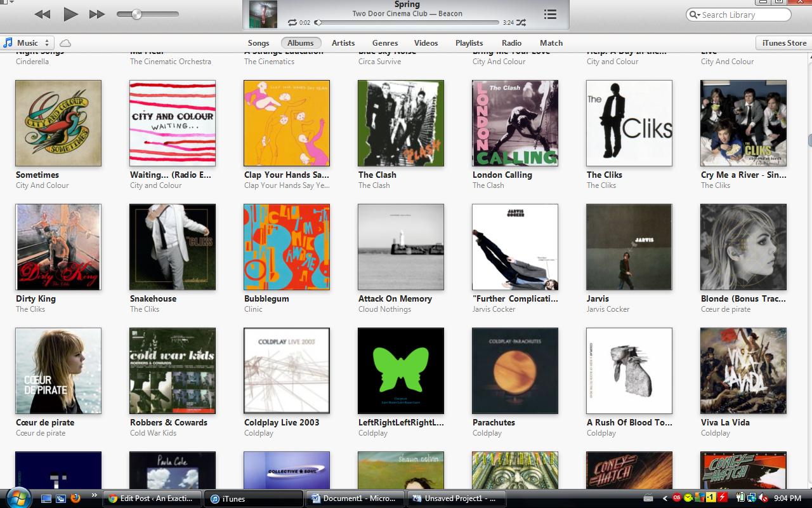Click the iCloud icon beside Music
Viewport: 812px width, 508px height.
65,43
